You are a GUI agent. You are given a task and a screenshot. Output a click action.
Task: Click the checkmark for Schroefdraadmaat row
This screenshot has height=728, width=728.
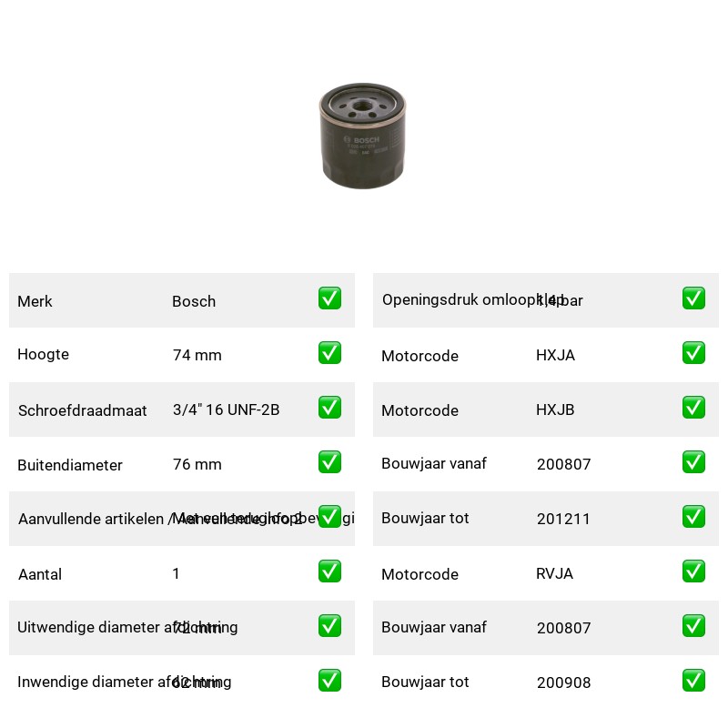pyautogui.click(x=329, y=407)
